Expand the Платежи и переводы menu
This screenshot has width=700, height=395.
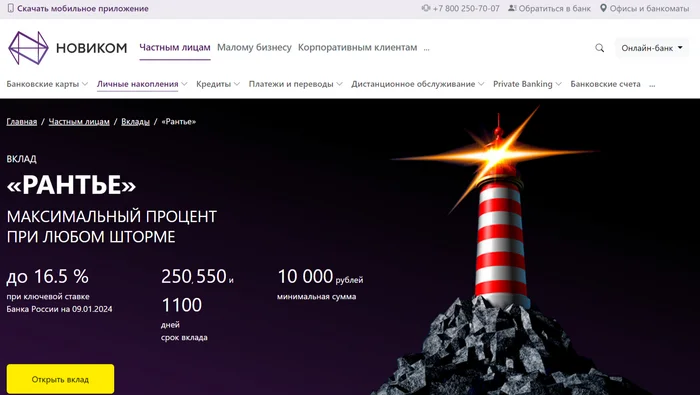296,84
